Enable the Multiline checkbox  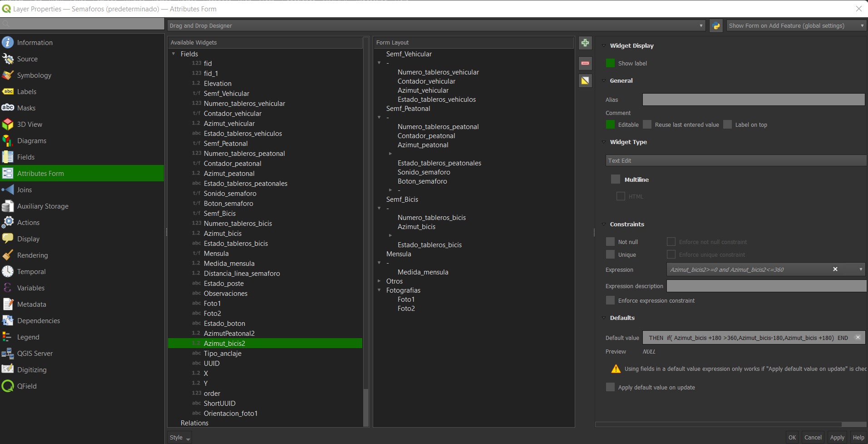[616, 180]
